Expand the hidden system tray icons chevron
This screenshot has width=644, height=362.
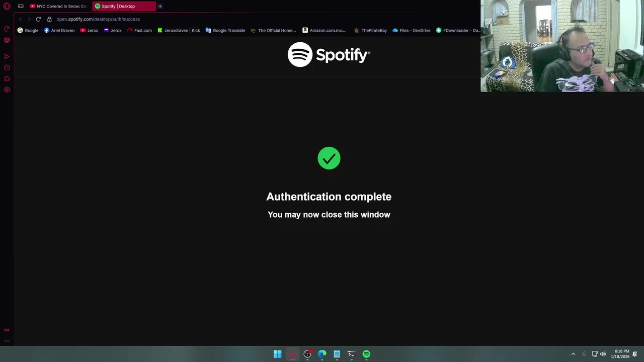click(573, 354)
